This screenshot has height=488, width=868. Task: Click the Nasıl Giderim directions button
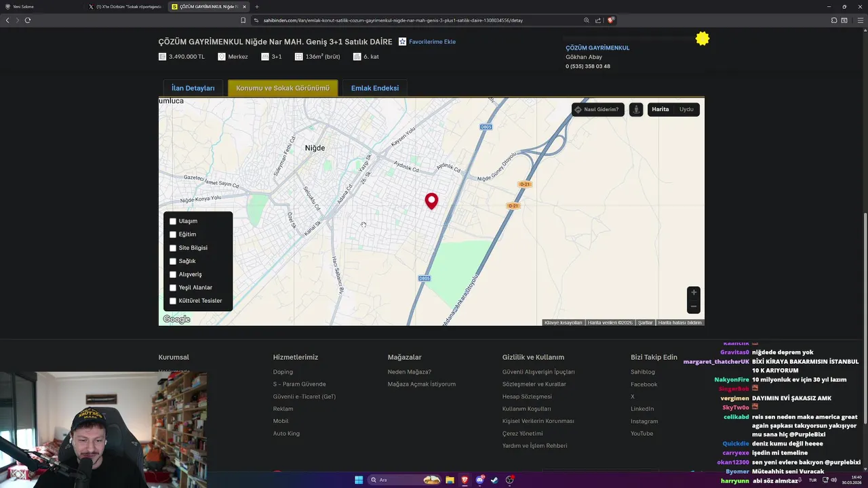[597, 109]
